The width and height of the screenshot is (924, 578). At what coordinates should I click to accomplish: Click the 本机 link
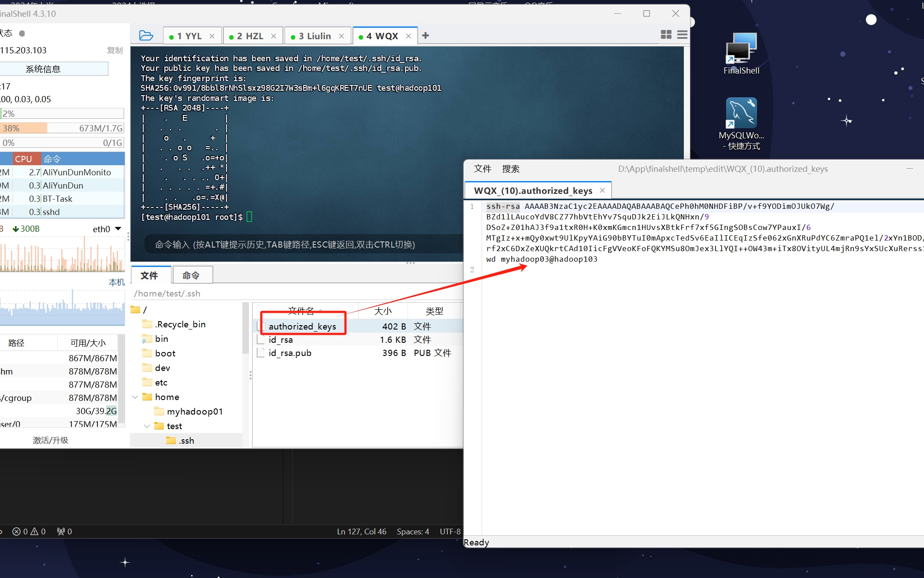(x=116, y=282)
